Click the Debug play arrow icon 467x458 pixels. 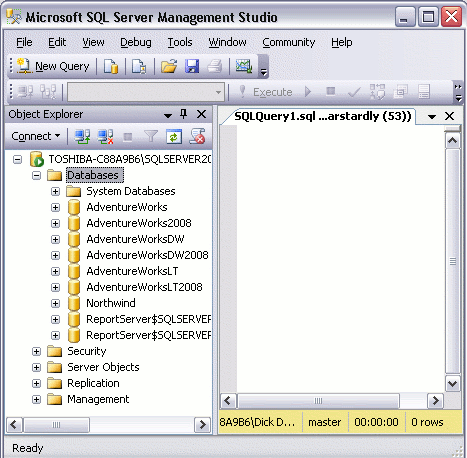click(x=308, y=91)
